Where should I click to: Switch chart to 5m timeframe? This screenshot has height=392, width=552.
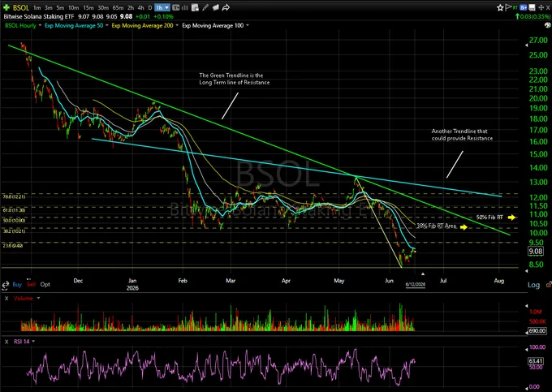60,8
